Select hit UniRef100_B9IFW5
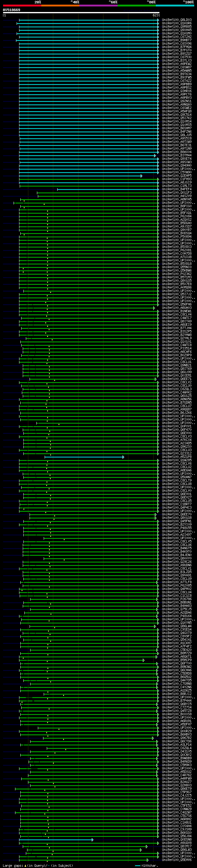The height and width of the screenshot is (868, 197). pos(176,77)
